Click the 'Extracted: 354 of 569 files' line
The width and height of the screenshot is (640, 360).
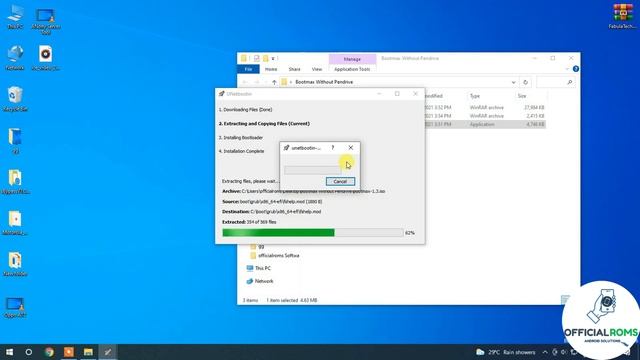click(x=249, y=222)
